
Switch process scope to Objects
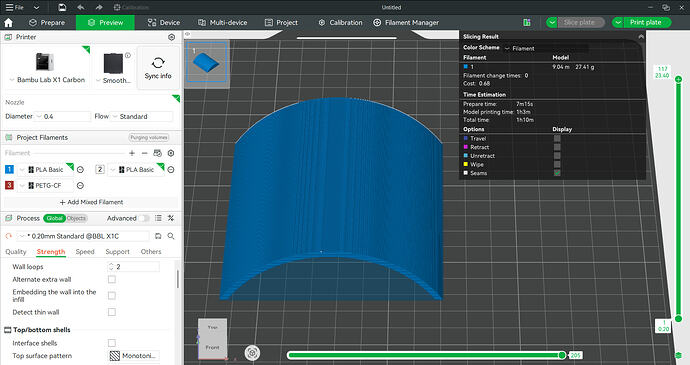pos(77,218)
